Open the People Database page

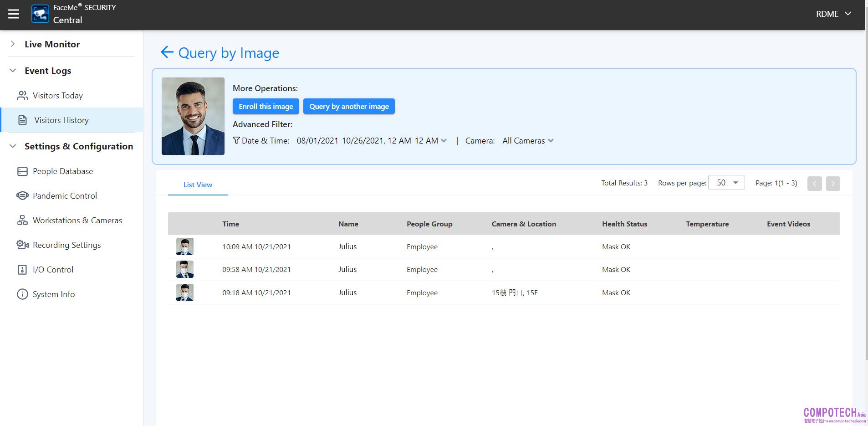tap(62, 171)
